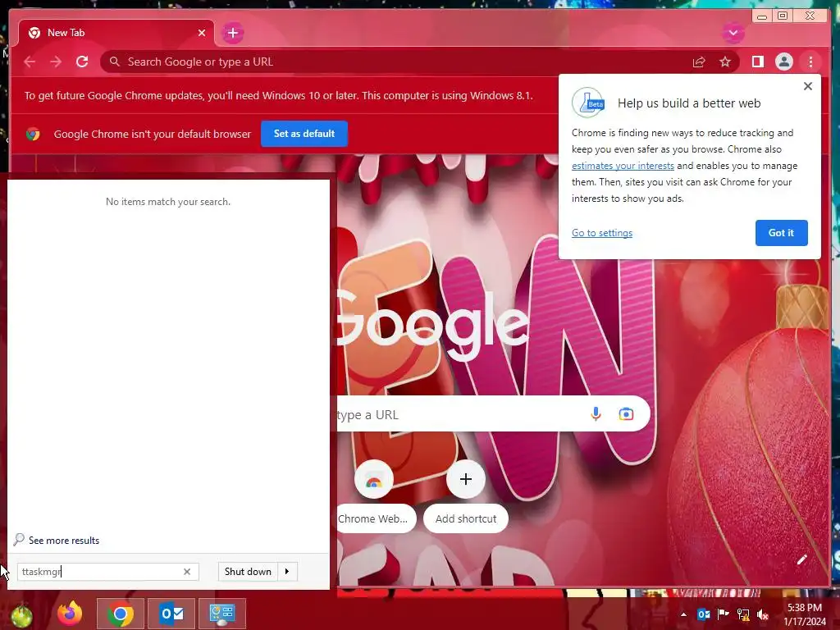The image size is (840, 630).
Task: Reload the current page
Action: pos(82,62)
